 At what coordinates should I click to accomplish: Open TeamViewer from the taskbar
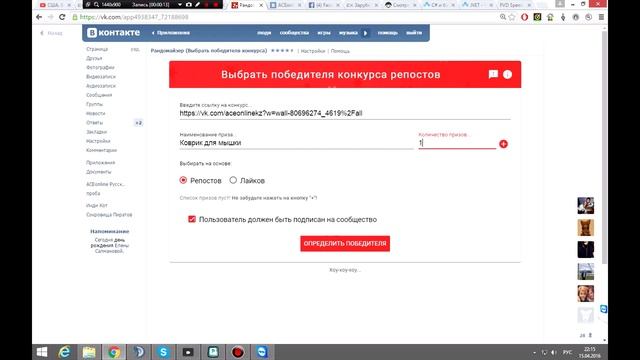point(262,352)
